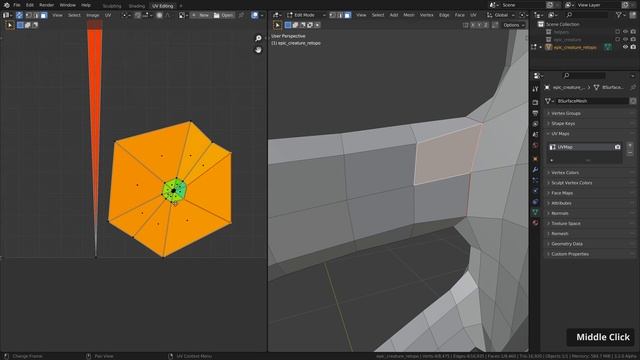Click the pan hand gizmo in the UV editor

(x=258, y=50)
